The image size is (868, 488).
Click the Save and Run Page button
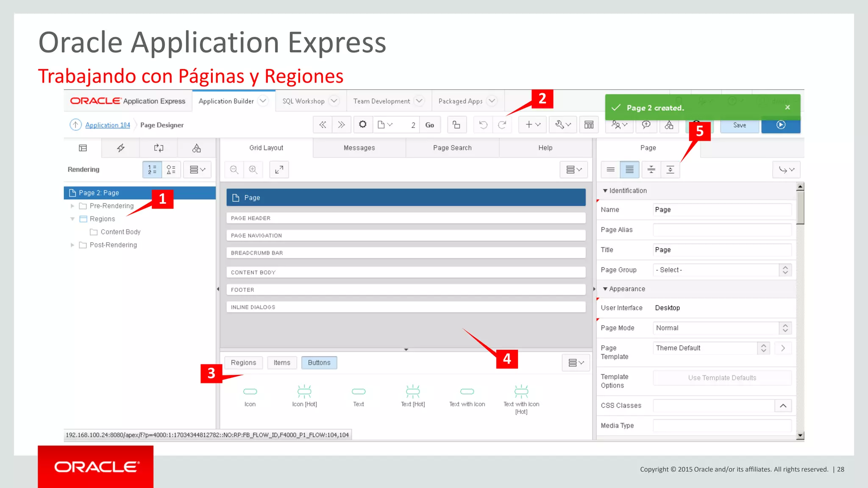point(781,125)
